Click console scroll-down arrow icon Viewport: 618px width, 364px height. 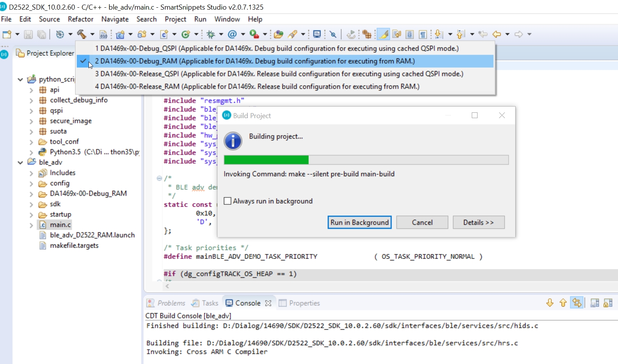(x=550, y=303)
